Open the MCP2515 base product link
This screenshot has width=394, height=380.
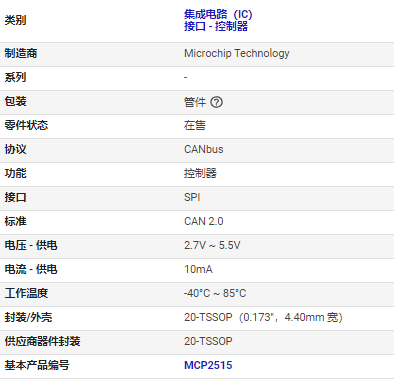(208, 365)
